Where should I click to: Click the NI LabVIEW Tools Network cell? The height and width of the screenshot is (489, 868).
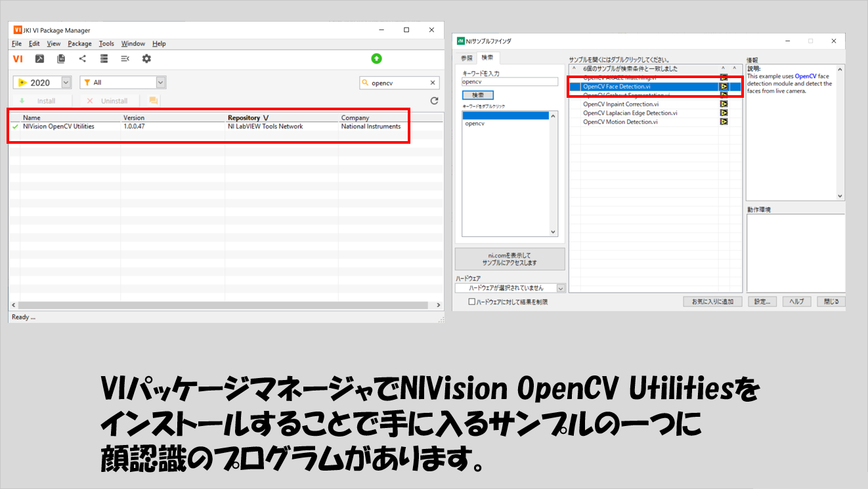click(x=265, y=126)
